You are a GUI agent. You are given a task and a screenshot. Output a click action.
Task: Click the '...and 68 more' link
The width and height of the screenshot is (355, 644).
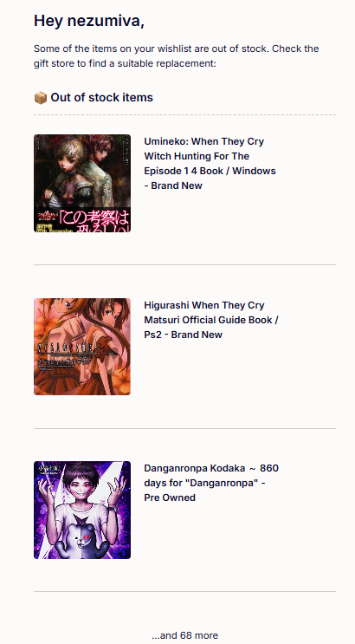point(184,635)
